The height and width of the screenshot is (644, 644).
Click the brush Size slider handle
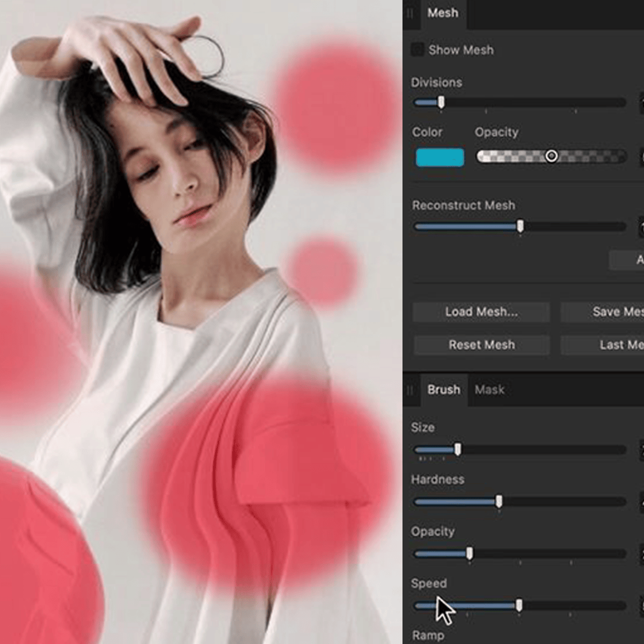(x=458, y=450)
